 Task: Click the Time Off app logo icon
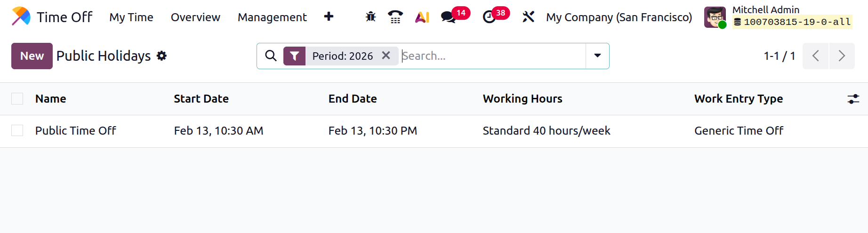click(x=21, y=16)
